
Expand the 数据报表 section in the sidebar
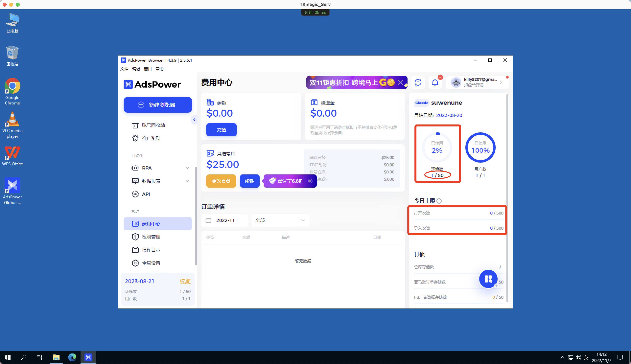(187, 181)
